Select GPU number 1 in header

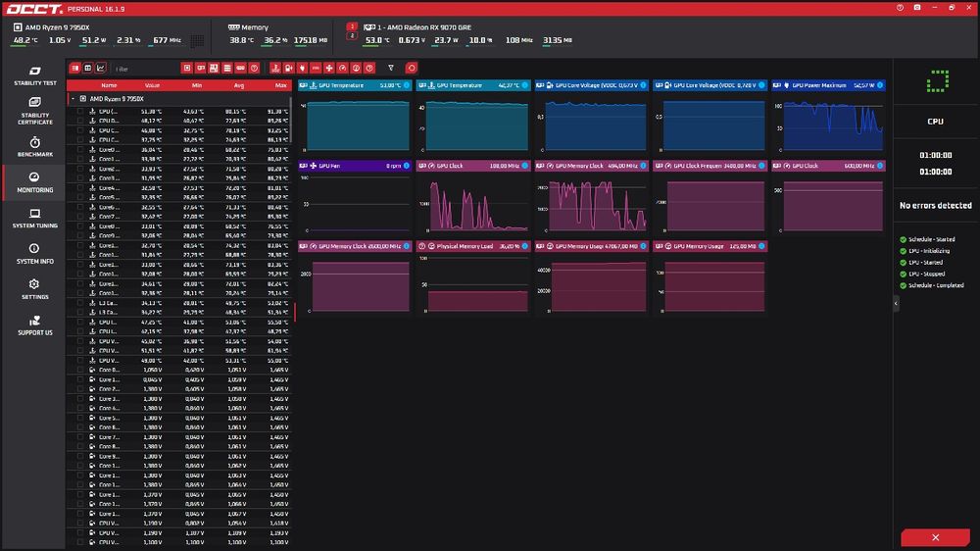[x=352, y=26]
